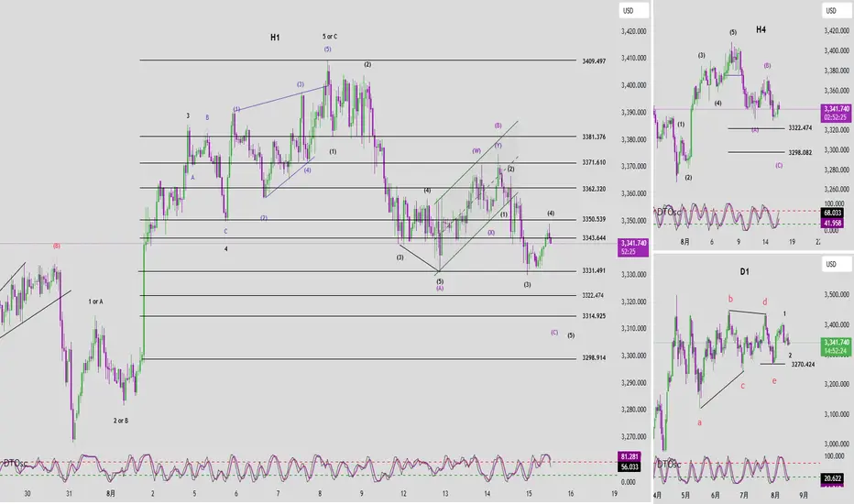Select the red "b" wave label on D1
Screen dimensions: 854x504
(730, 299)
